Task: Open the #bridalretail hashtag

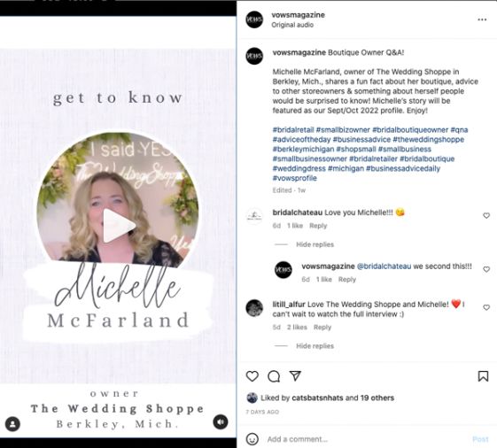Action: tap(293, 130)
